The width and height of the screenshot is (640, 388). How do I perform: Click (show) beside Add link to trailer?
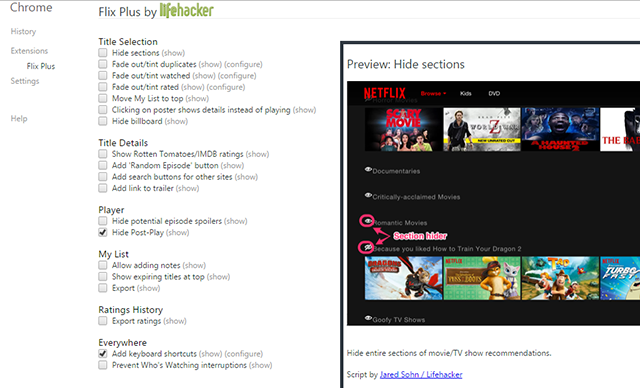[x=187, y=188]
